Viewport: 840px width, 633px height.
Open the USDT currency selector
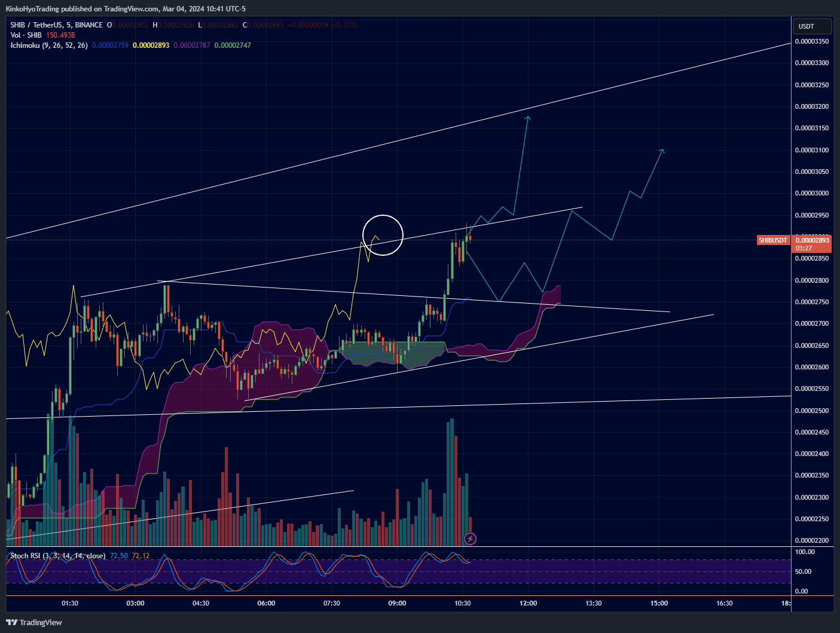point(812,26)
